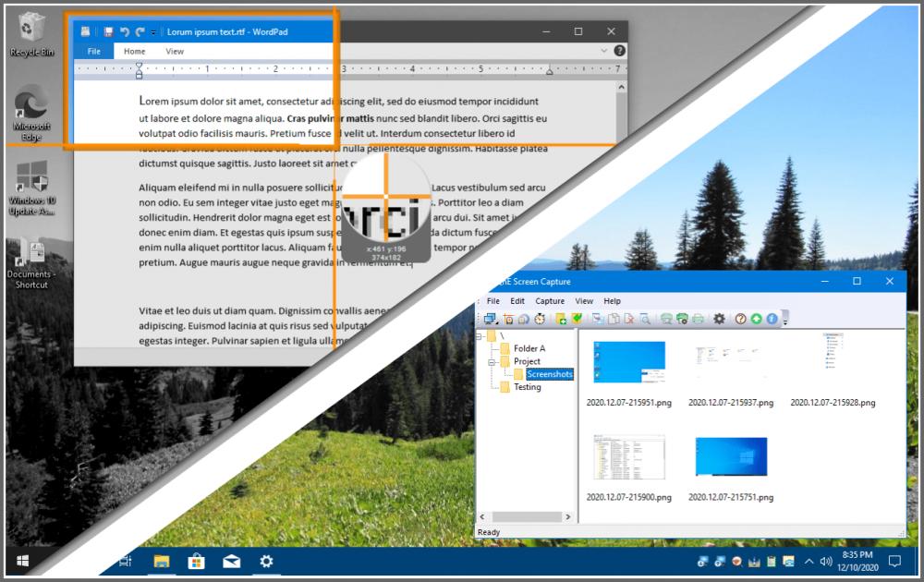The image size is (924, 582).
Task: Switch to WordPad's View tab
Action: click(x=176, y=51)
